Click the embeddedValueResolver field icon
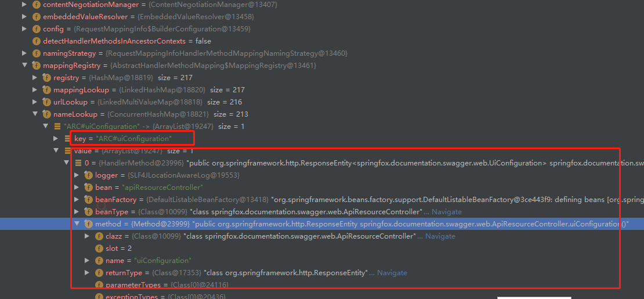The height and width of the screenshot is (299, 644). pos(37,17)
